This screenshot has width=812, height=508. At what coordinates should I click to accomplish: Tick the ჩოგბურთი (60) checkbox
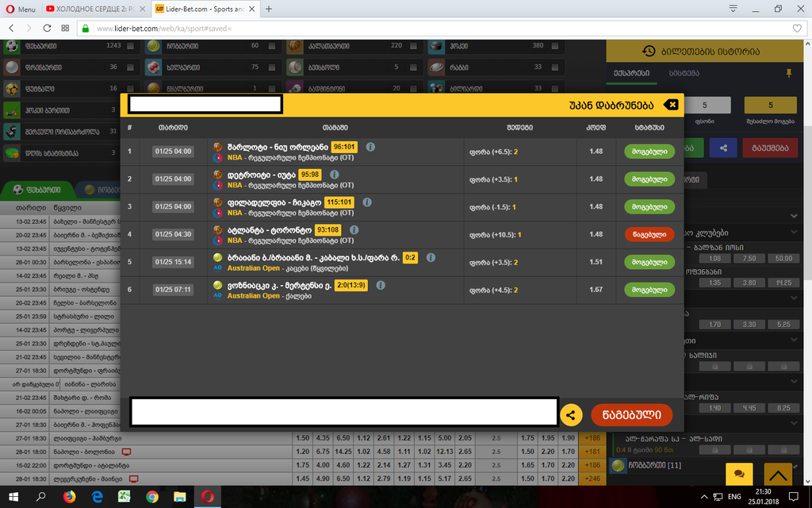pos(272,46)
